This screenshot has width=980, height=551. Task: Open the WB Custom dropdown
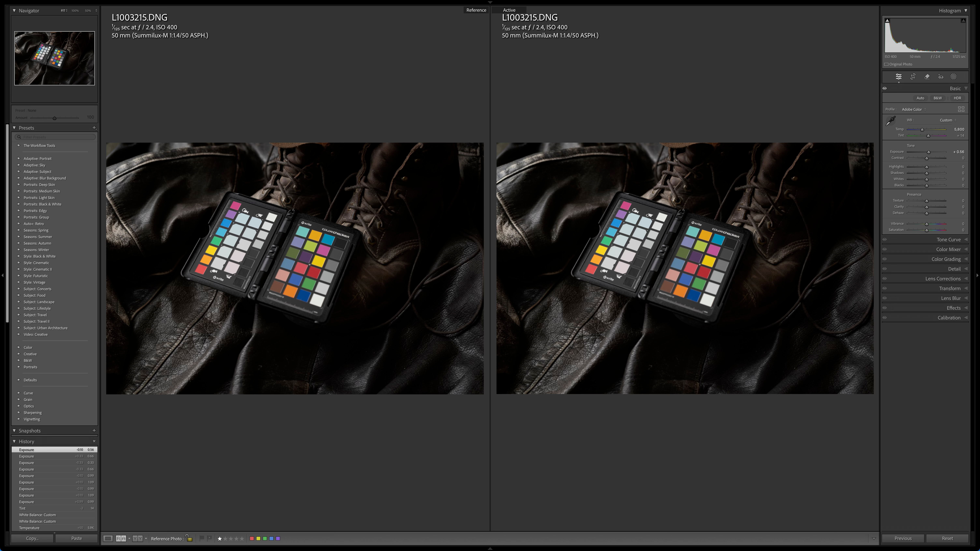coord(948,120)
